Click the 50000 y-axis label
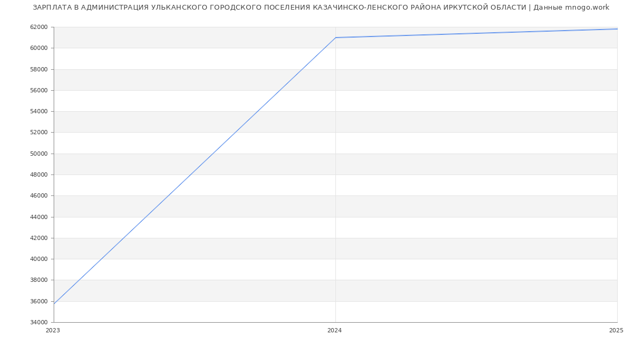This screenshot has height=349, width=644. [x=39, y=154]
